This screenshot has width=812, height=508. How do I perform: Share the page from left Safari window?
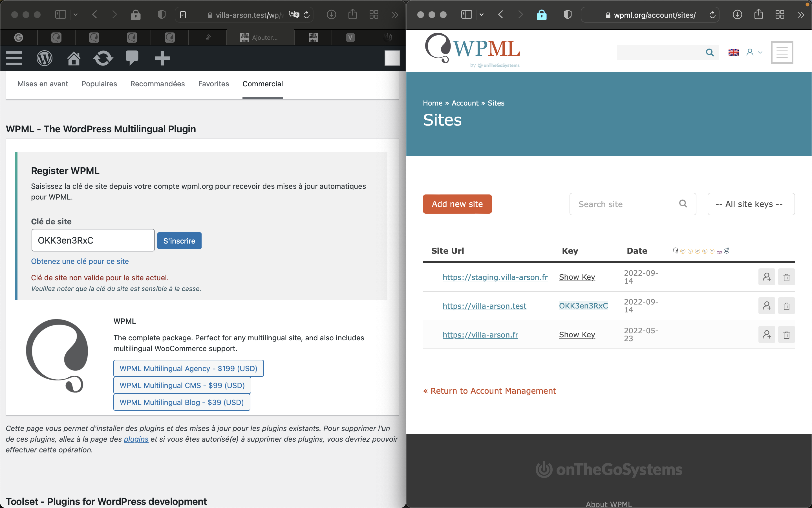pyautogui.click(x=353, y=14)
